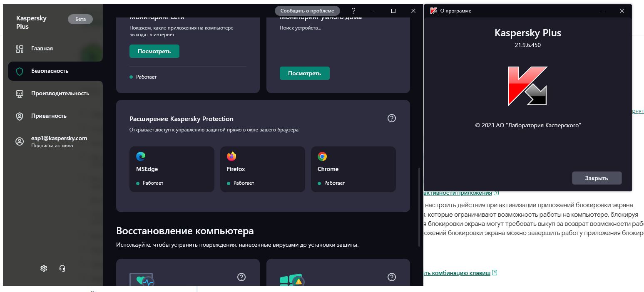This screenshot has height=292, width=644.
Task: Click the large Kaspersky logo in About window
Action: 527,86
